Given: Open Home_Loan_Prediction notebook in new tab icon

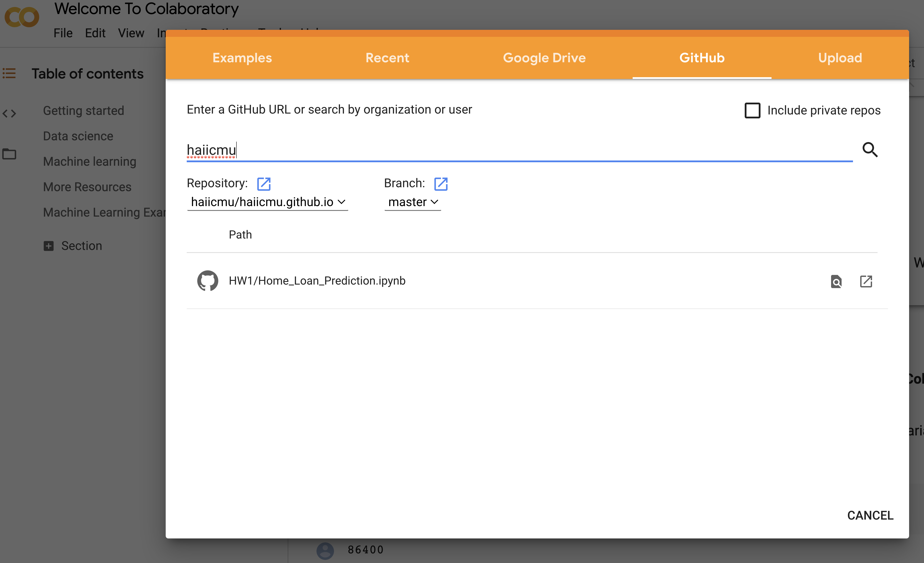Looking at the screenshot, I should tap(866, 281).
